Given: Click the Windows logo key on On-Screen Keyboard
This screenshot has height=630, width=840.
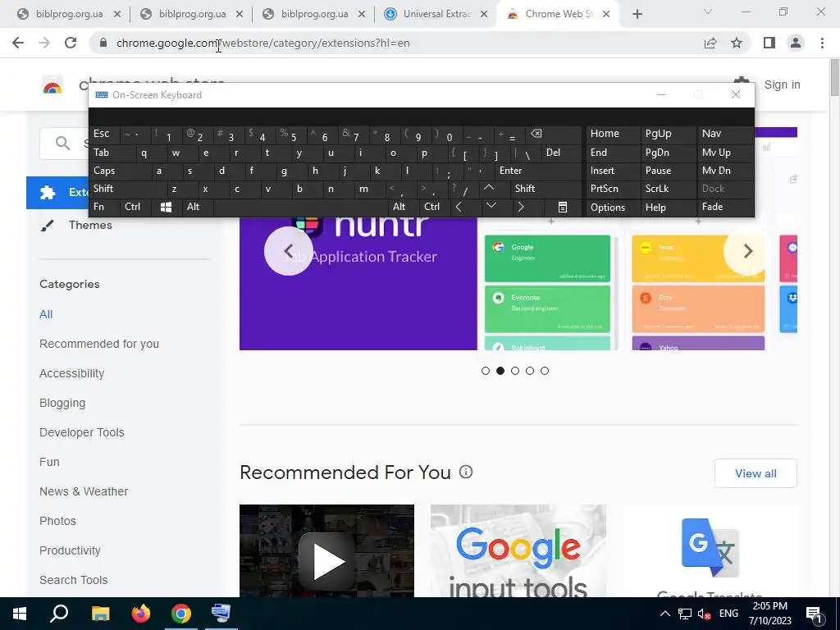Looking at the screenshot, I should [166, 207].
